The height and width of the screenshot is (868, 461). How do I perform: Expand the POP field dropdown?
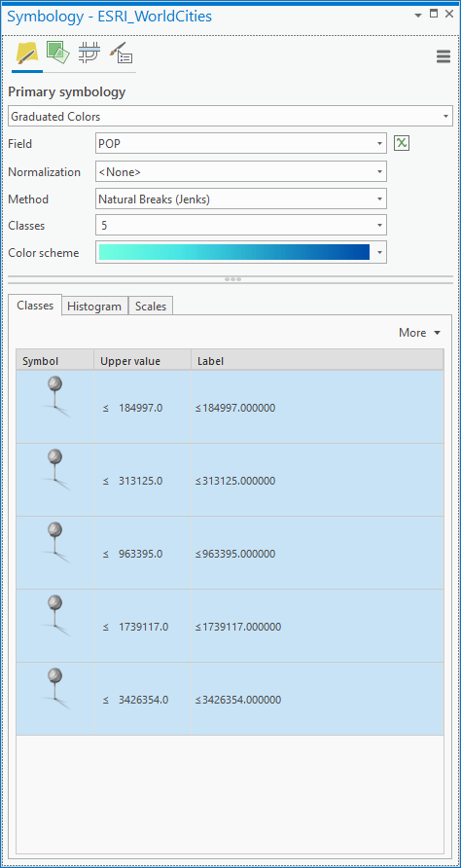pos(241,143)
